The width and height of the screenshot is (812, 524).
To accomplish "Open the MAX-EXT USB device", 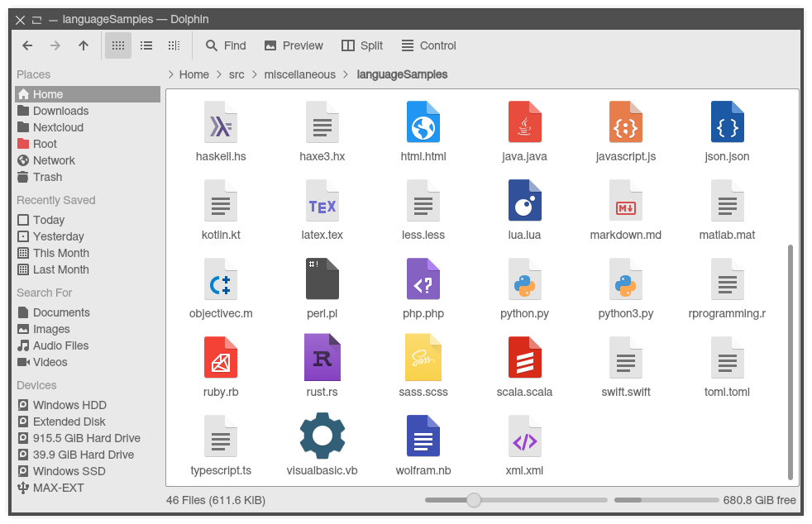I will tap(88, 488).
